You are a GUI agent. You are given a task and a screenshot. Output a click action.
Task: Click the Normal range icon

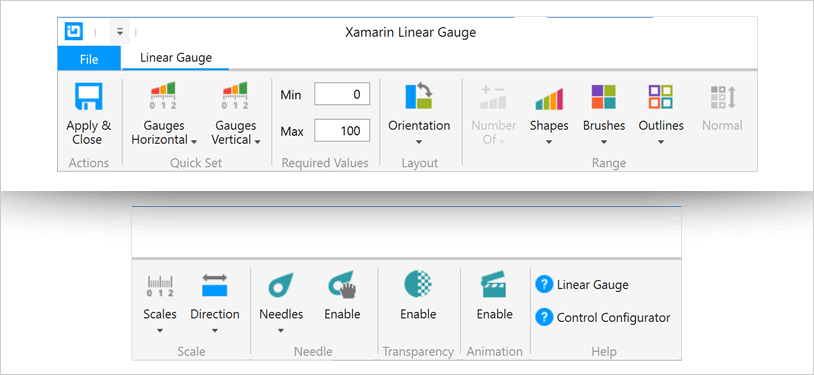pos(723,98)
